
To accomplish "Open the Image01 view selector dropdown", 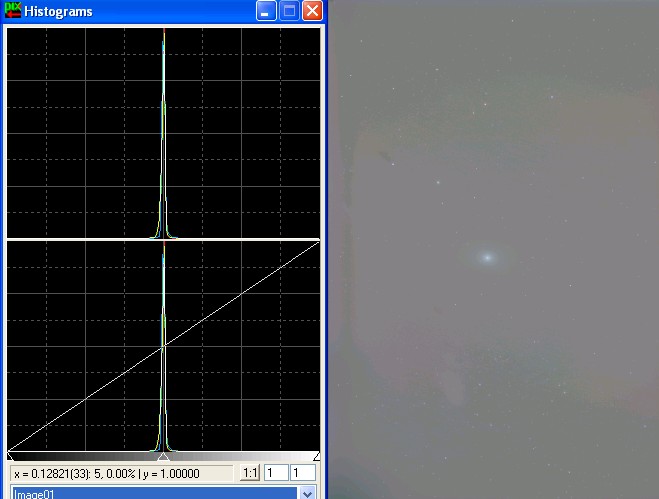I will tap(307, 494).
